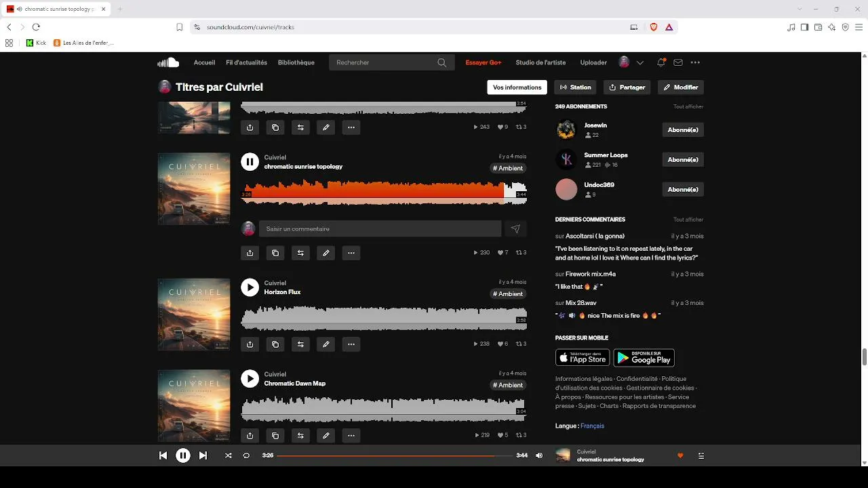
Task: Select the chromatic sunrise topology browser tab
Action: [56, 9]
